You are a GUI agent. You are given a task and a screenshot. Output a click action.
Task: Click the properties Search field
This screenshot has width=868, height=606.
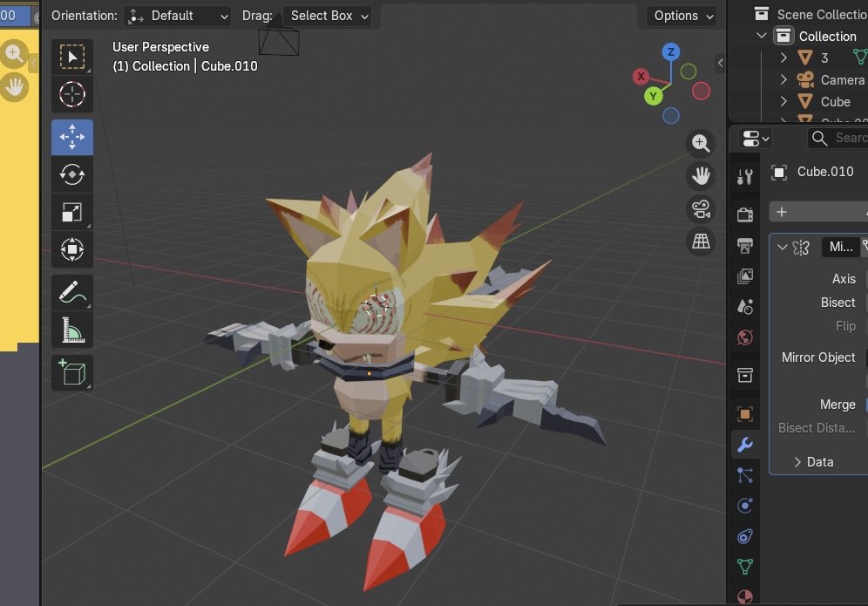coord(838,138)
